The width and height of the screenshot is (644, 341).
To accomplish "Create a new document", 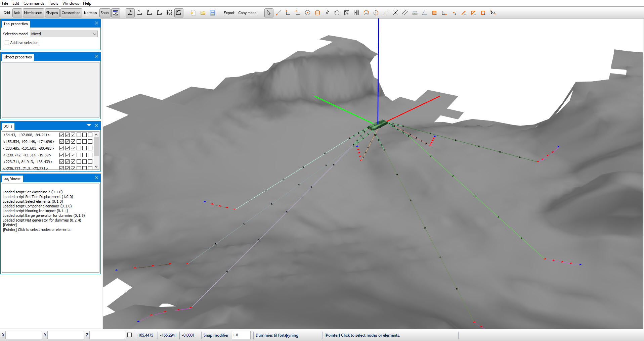I will tap(193, 13).
